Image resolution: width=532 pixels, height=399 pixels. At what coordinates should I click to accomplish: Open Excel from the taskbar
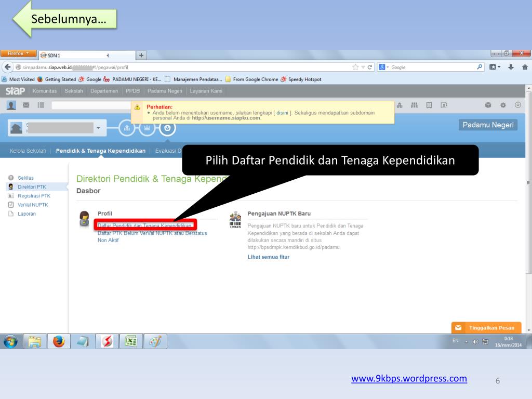coord(131,341)
